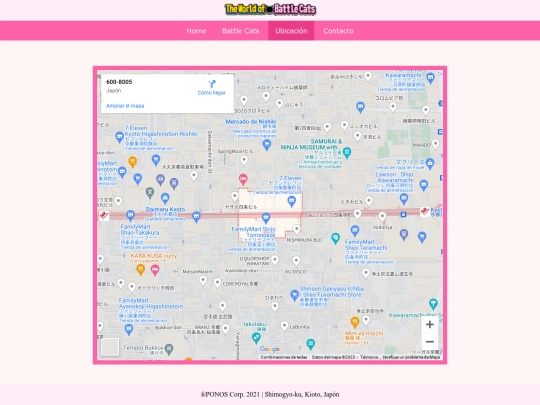540x405 pixels.
Task: Select the LaBonita gray place pin
Action: pyautogui.click(x=284, y=326)
